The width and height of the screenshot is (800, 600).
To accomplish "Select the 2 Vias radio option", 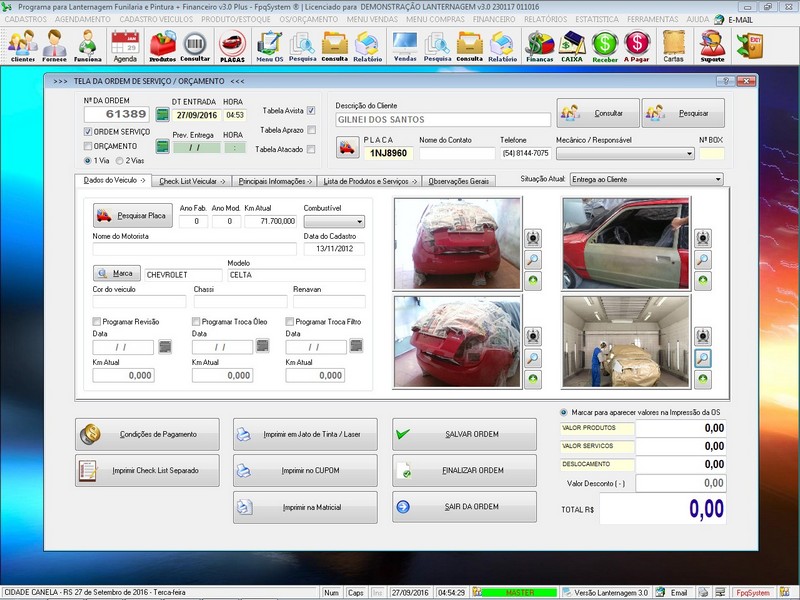I will [121, 160].
